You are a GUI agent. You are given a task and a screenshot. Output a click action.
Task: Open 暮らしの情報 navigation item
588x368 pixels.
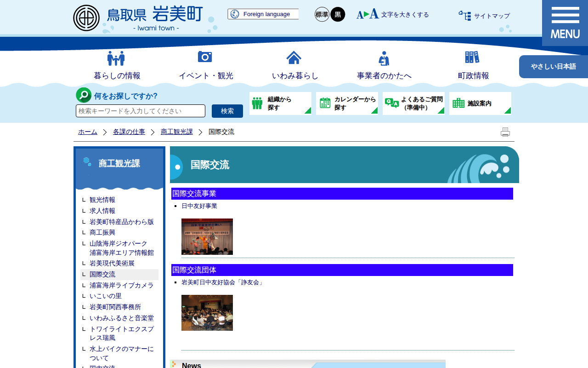[117, 65]
